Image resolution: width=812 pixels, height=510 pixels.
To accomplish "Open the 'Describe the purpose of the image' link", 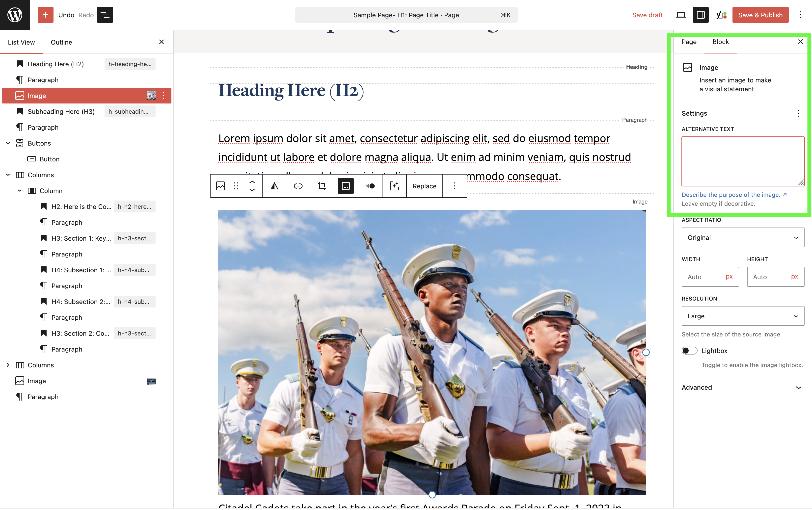I will coord(731,195).
